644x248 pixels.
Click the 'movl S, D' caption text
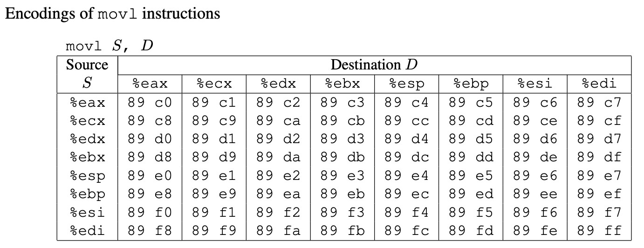pyautogui.click(x=110, y=46)
